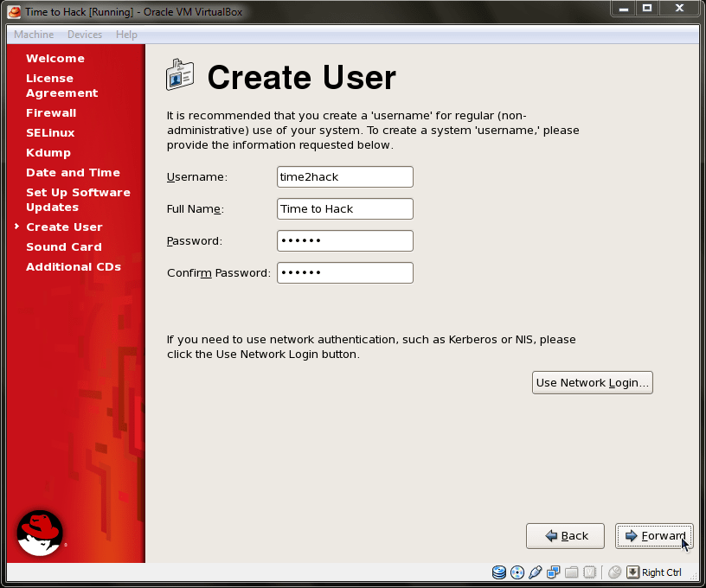Select Sound Card in the sidebar

pyautogui.click(x=64, y=247)
